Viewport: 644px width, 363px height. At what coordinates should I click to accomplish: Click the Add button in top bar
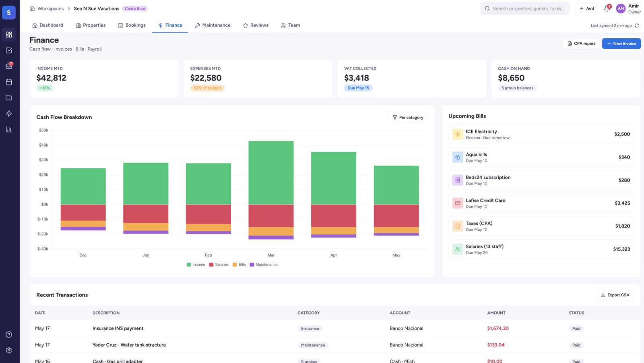click(x=587, y=8)
